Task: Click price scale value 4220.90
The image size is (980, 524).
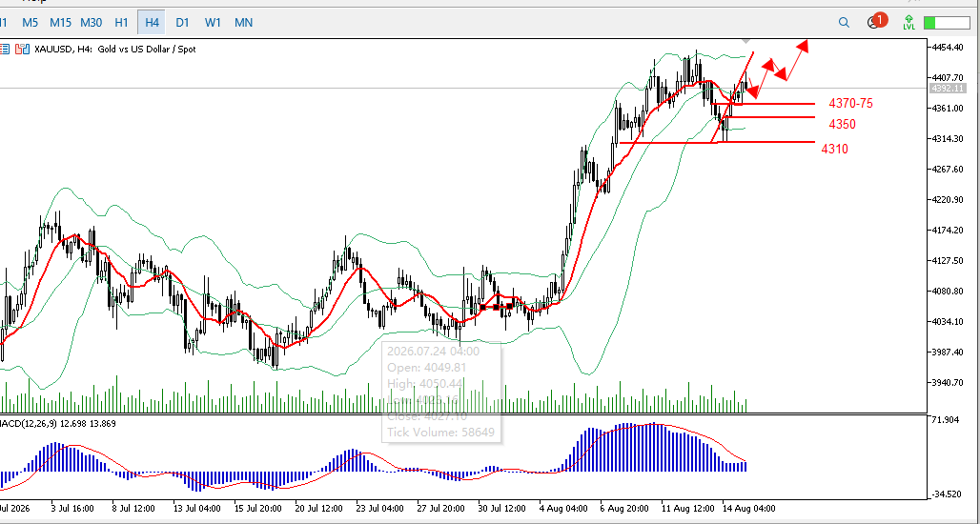Action: pyautogui.click(x=949, y=200)
